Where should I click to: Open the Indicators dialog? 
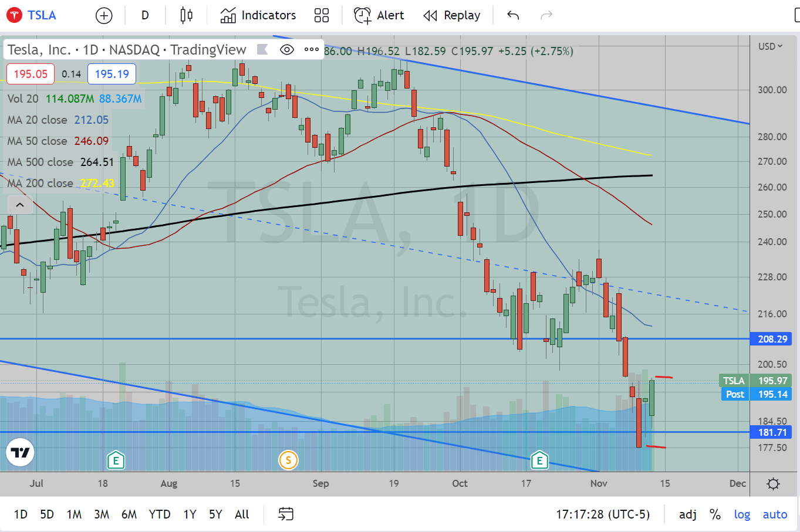[x=258, y=15]
